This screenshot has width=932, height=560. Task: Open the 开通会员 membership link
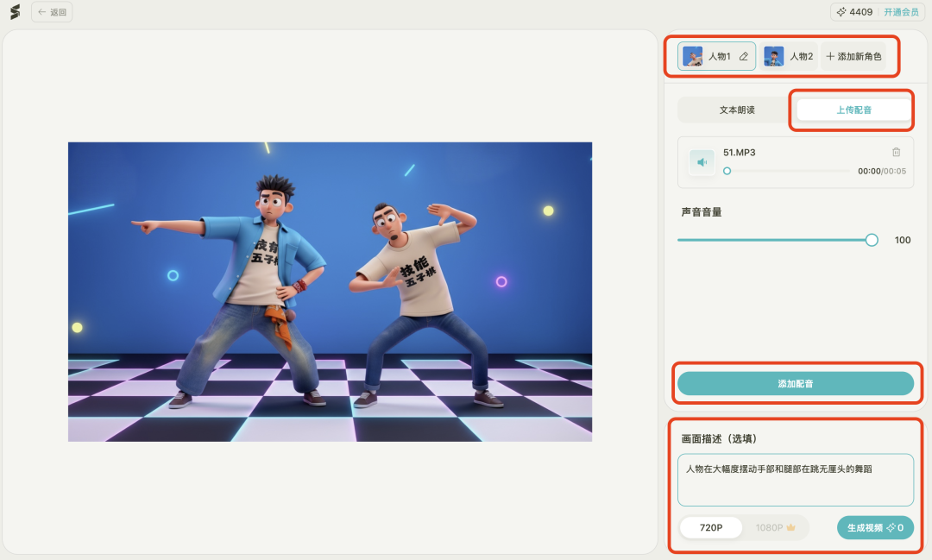900,12
